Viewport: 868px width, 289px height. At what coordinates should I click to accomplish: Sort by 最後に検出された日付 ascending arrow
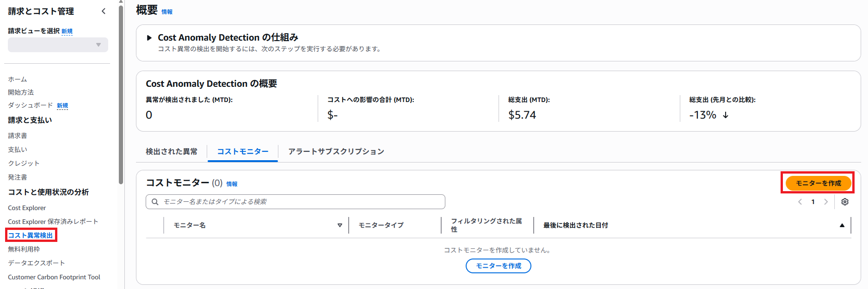point(842,225)
